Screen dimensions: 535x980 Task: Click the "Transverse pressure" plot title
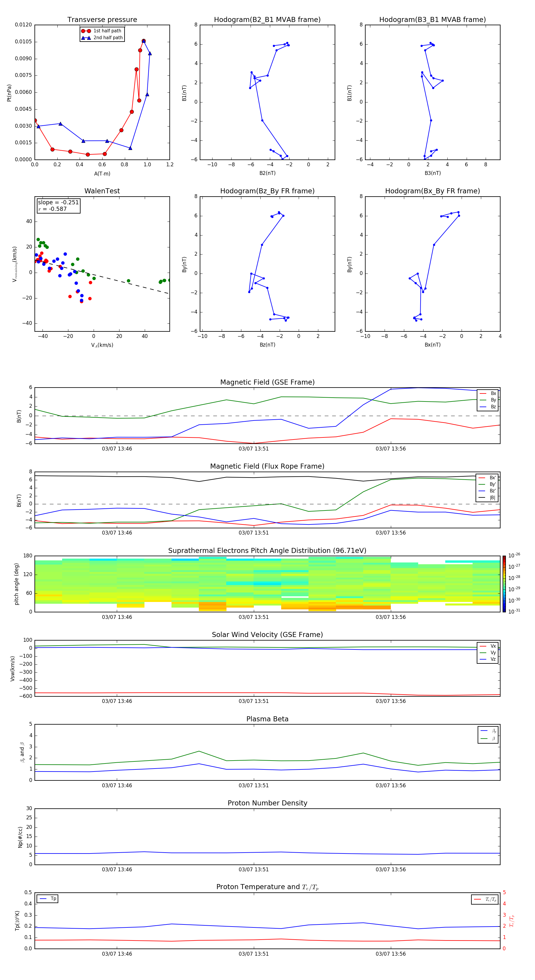click(102, 19)
